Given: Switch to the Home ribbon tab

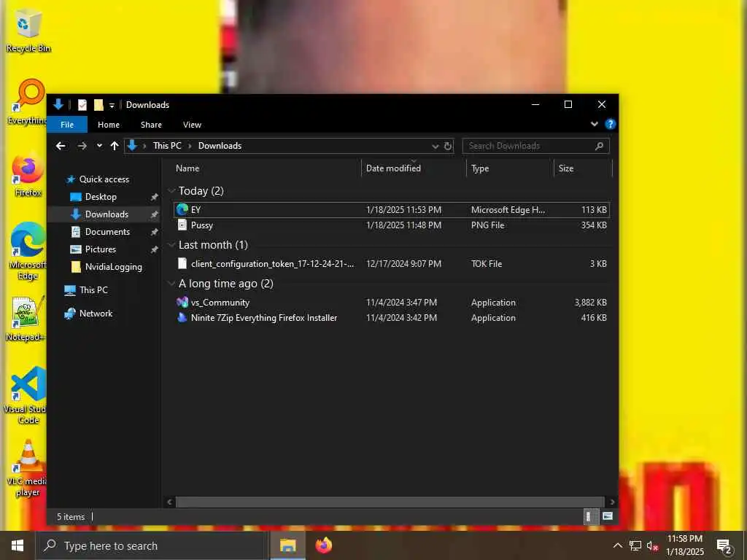Looking at the screenshot, I should point(109,125).
